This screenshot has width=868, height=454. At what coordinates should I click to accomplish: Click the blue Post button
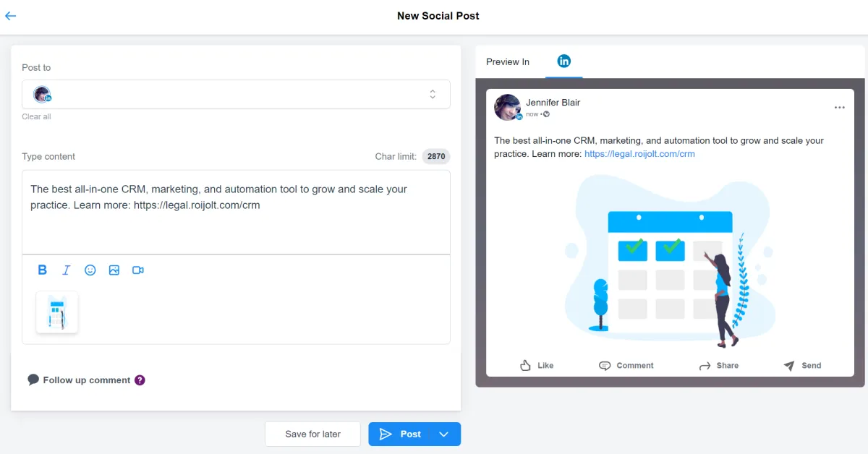pyautogui.click(x=400, y=434)
